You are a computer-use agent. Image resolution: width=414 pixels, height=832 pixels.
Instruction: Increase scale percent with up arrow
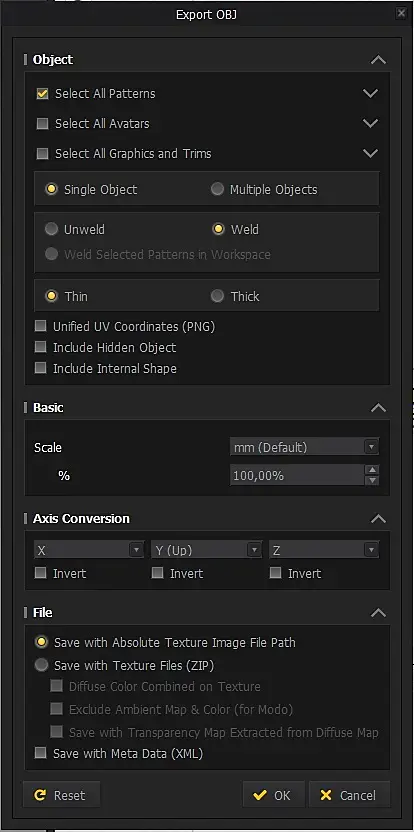tap(373, 470)
